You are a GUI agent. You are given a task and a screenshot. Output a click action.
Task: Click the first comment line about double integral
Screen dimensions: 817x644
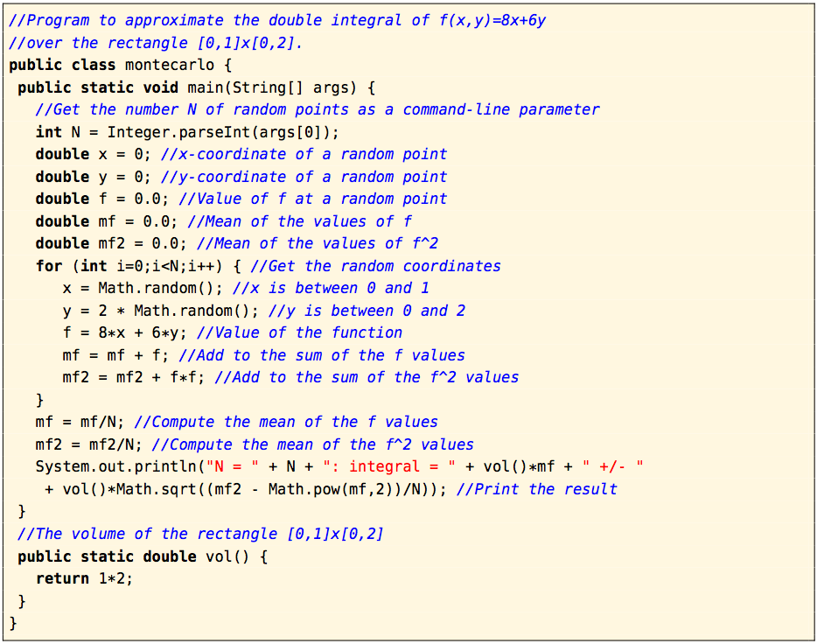(x=276, y=20)
